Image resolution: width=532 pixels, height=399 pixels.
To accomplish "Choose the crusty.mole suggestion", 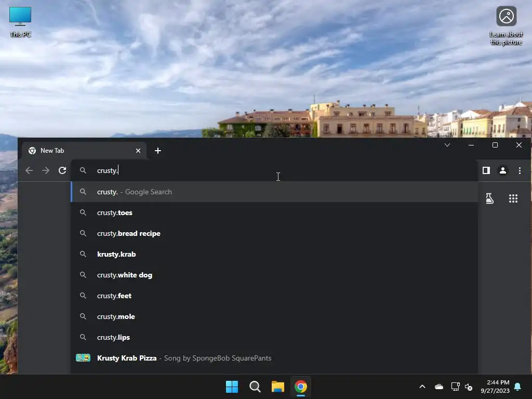I will point(274,316).
